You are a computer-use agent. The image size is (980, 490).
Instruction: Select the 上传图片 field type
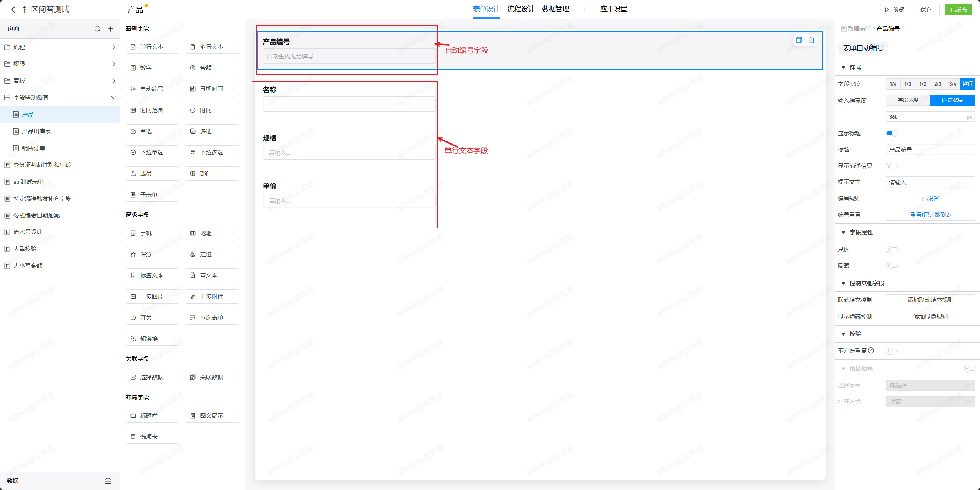click(x=152, y=297)
